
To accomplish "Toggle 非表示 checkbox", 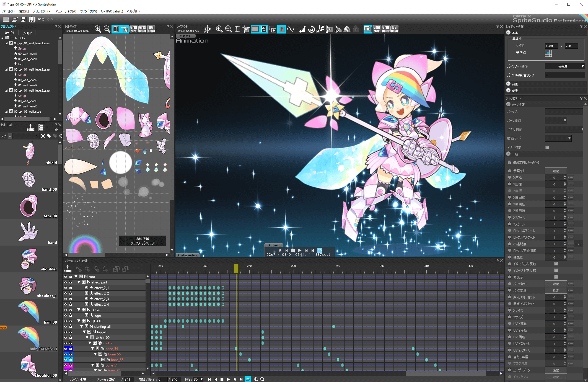I will (556, 277).
